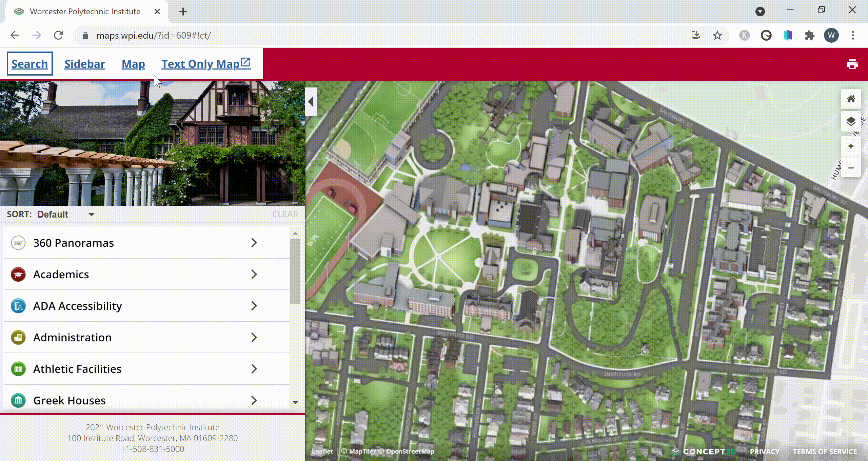Click the Athletic Facilities green icon
868x461 pixels.
(x=18, y=369)
